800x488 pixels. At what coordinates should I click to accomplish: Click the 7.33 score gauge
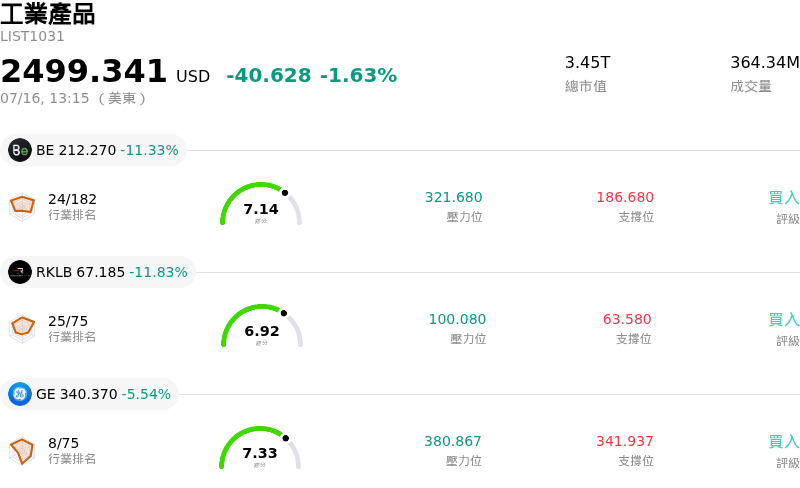[x=260, y=448]
